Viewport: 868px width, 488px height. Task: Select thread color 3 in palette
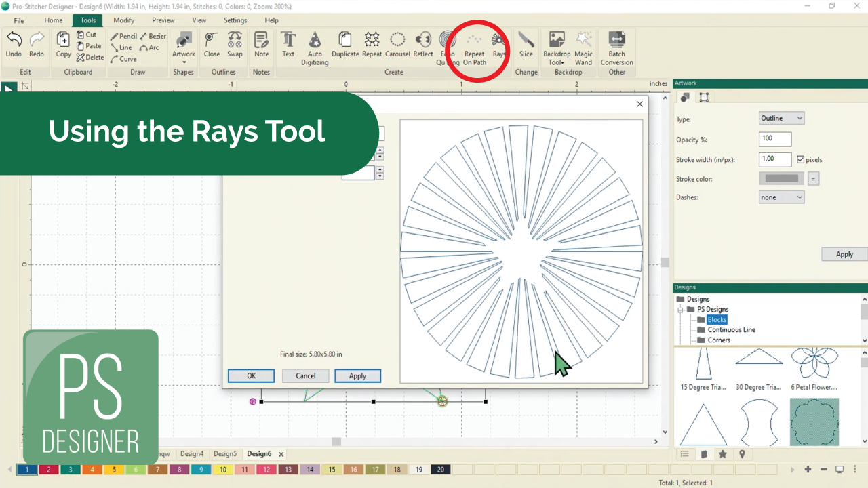[x=70, y=470]
